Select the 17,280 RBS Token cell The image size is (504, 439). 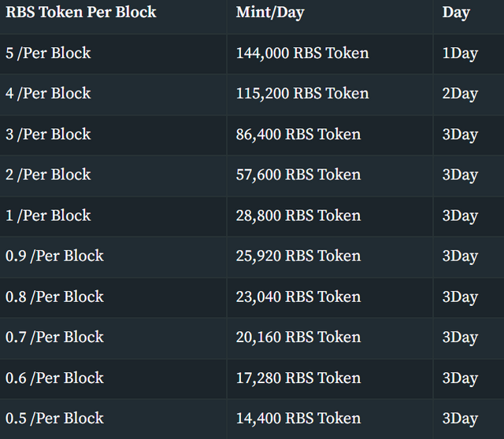pos(330,378)
